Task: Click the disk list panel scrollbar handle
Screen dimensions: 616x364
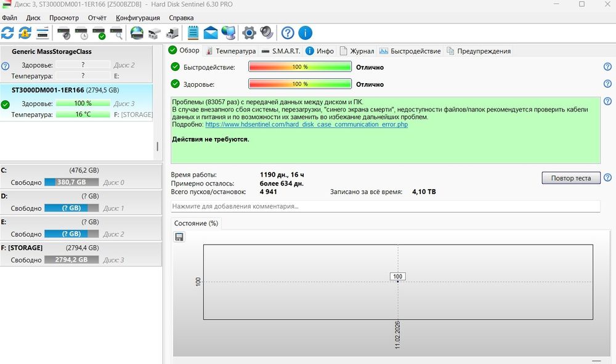Action: pos(158,147)
